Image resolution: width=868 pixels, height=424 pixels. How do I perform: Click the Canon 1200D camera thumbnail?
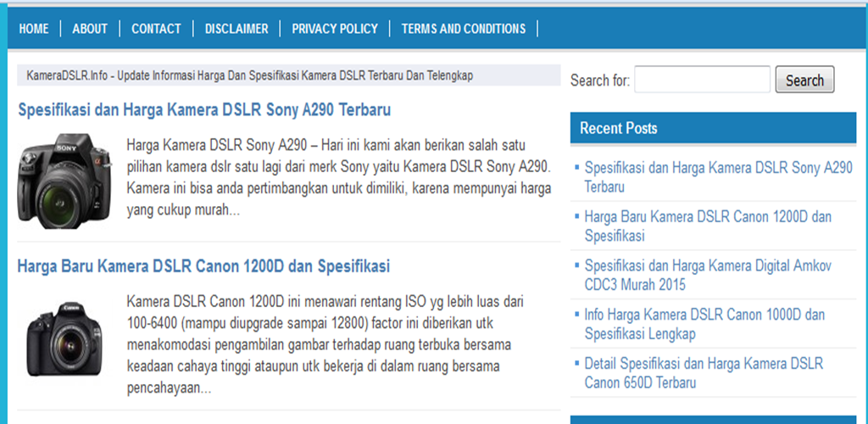tap(64, 338)
